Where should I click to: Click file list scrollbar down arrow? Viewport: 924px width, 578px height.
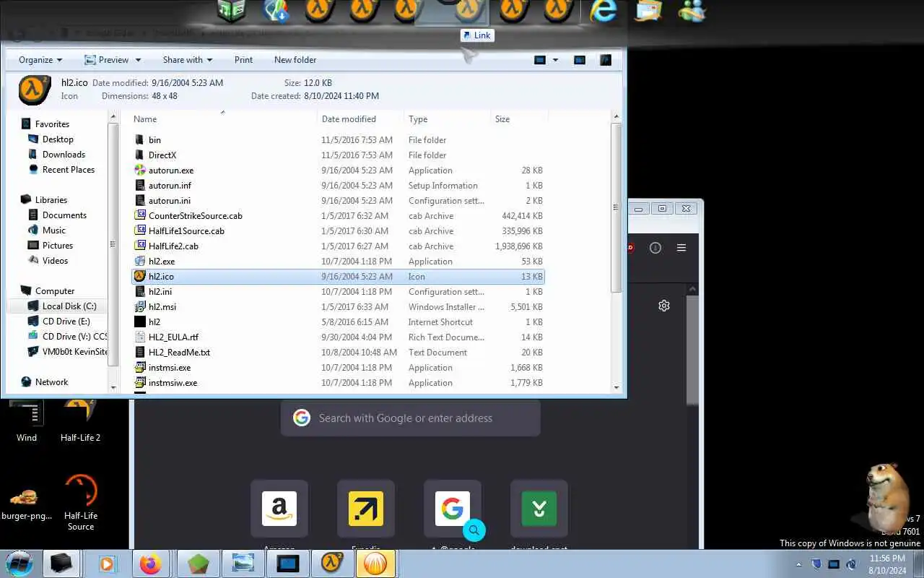click(x=616, y=388)
